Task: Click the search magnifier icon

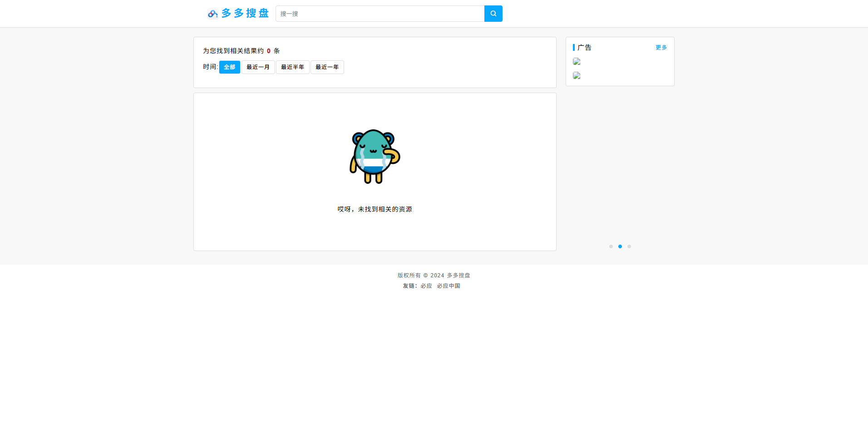Action: coord(493,14)
